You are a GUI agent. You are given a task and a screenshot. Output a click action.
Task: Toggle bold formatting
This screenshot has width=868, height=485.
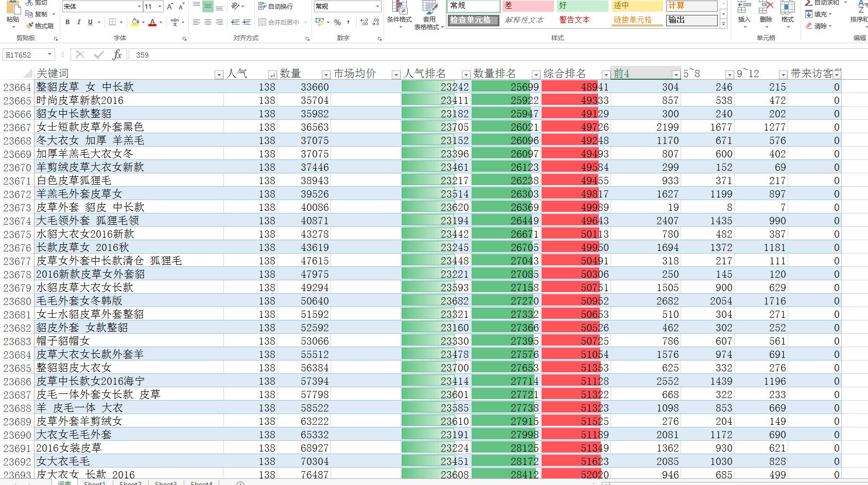point(67,22)
